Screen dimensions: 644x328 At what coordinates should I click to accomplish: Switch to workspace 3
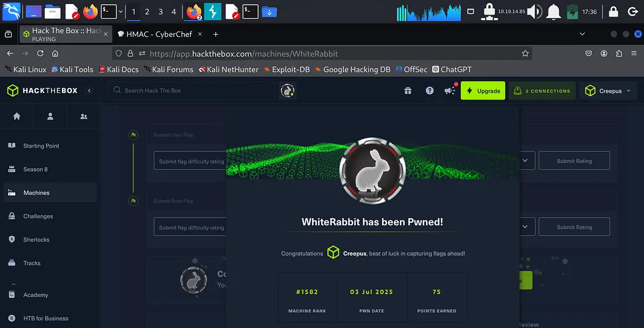tap(160, 12)
